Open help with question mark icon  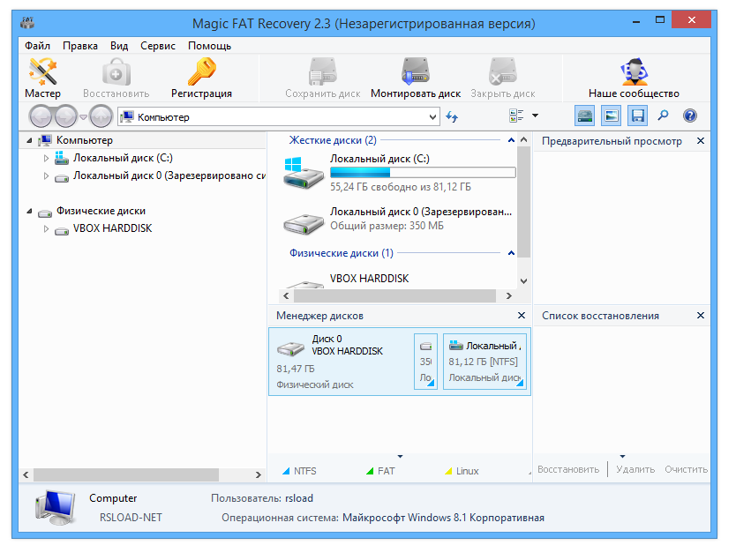(x=690, y=116)
